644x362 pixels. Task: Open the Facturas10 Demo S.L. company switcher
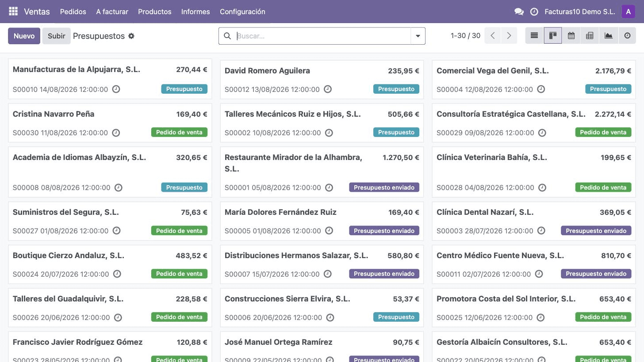point(580,12)
